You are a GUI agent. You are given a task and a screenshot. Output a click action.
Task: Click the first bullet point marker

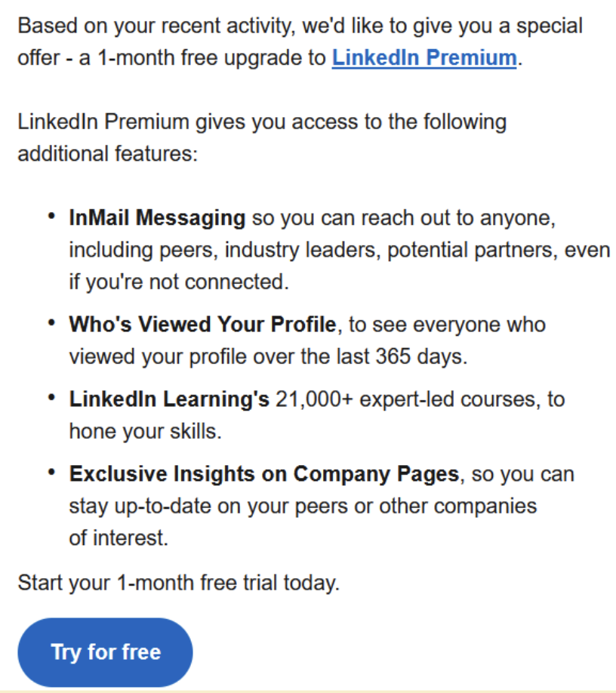[x=53, y=215]
